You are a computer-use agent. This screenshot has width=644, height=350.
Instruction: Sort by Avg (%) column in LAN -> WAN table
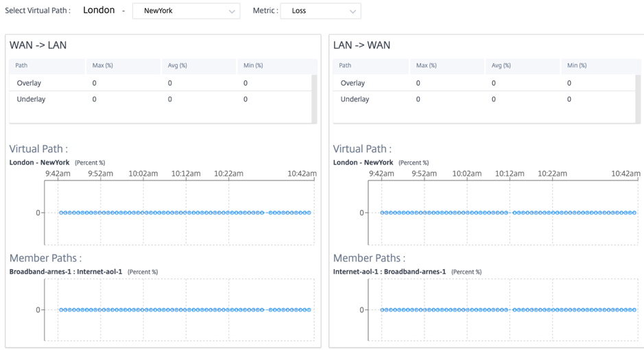click(x=523, y=66)
